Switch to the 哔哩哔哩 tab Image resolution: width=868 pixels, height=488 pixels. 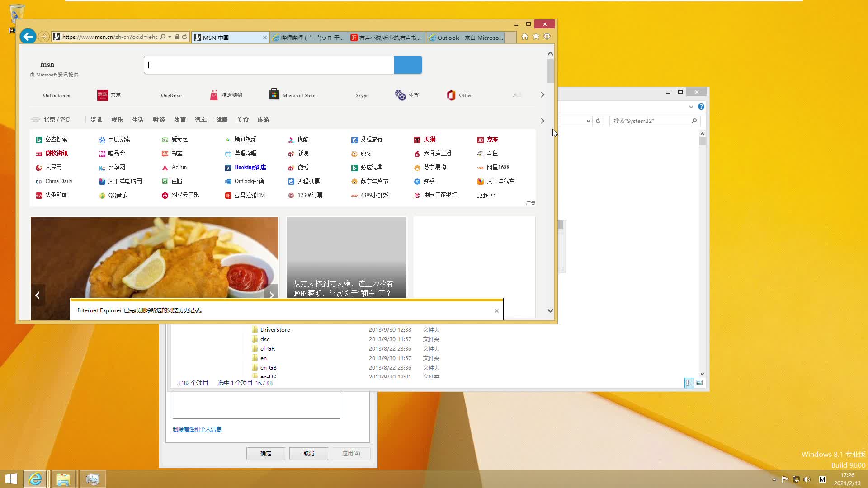click(x=309, y=38)
